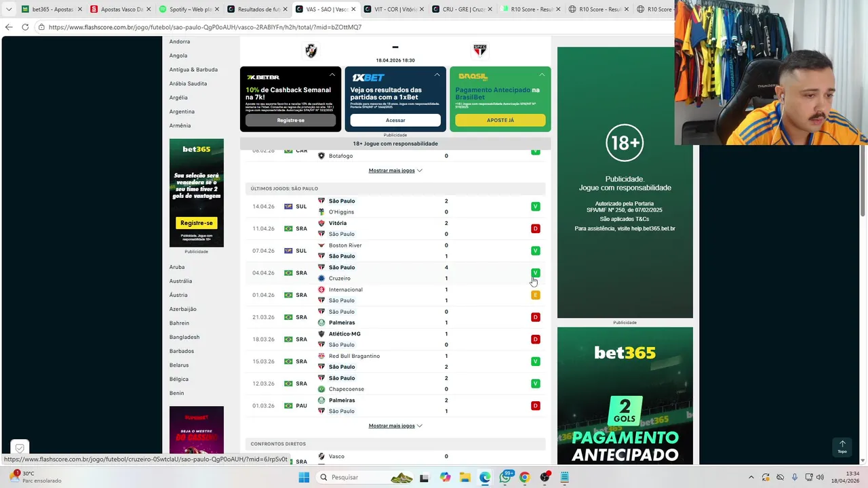Collapse the BrasilBet ad card chevron
Image resolution: width=868 pixels, height=488 pixels.
pyautogui.click(x=542, y=75)
